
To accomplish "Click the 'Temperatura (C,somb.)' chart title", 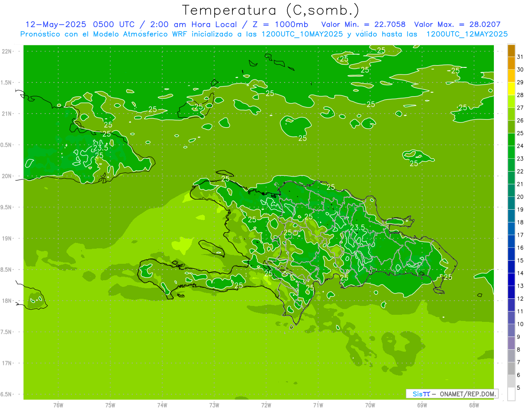I will [270, 10].
